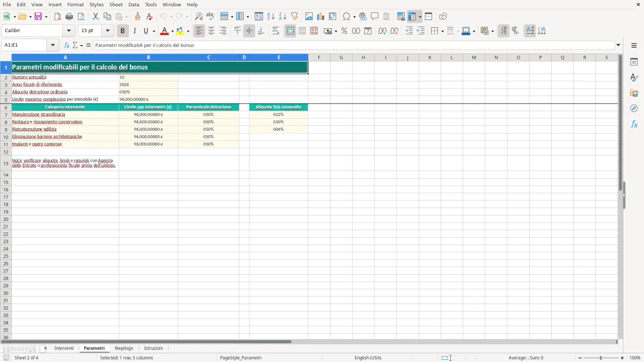Click Export as PDF icon

pyautogui.click(x=57, y=17)
